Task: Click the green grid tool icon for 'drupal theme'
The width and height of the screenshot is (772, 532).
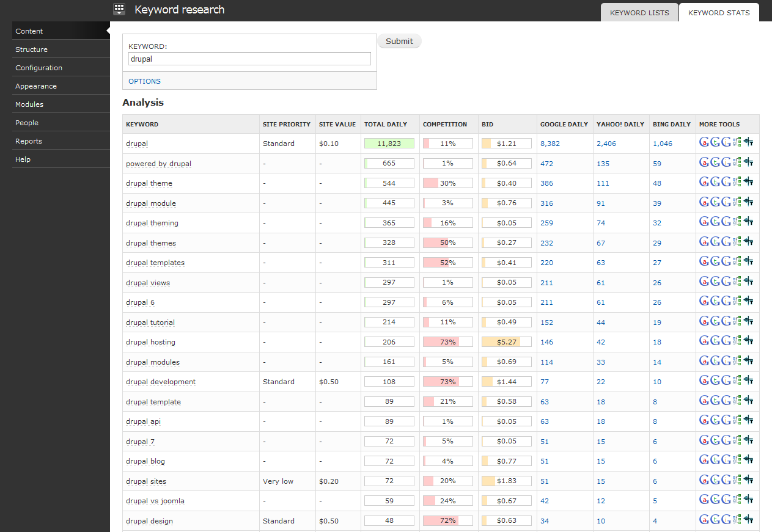Action: tap(737, 183)
